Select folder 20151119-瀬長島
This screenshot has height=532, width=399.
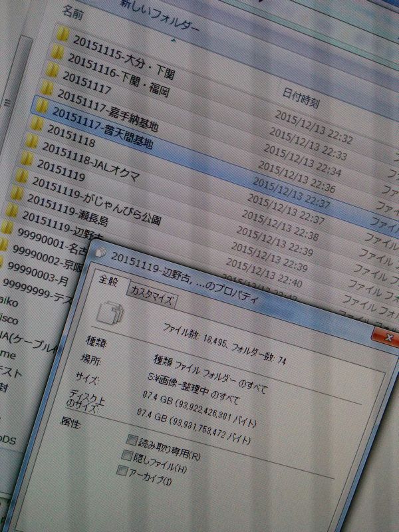68,210
